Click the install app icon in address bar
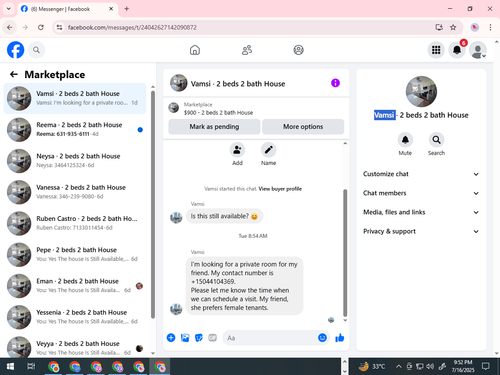The width and height of the screenshot is (500, 375). [x=439, y=27]
